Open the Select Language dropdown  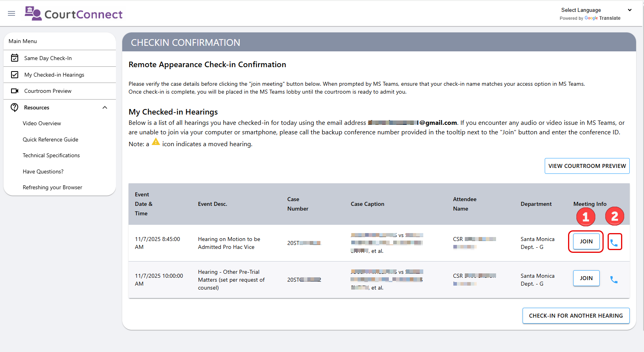[596, 10]
